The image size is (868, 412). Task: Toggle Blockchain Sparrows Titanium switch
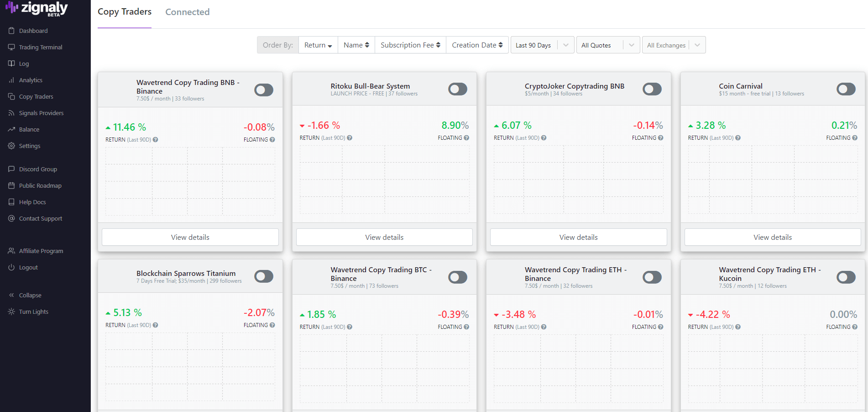[x=264, y=276]
